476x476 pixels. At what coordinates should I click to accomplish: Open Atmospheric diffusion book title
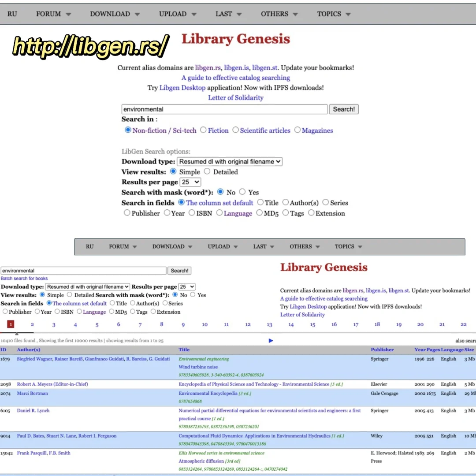tap(201, 461)
